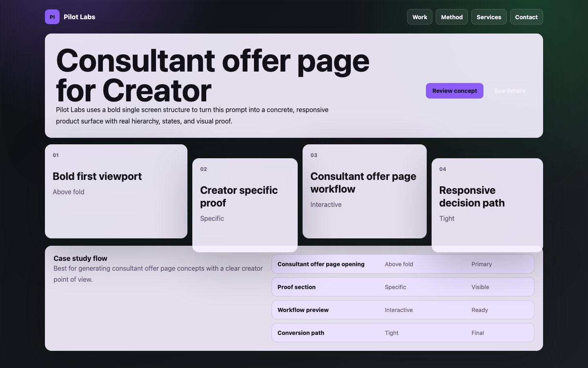Click the Tight label in Responsive card
This screenshot has width=588, height=368.
point(447,218)
